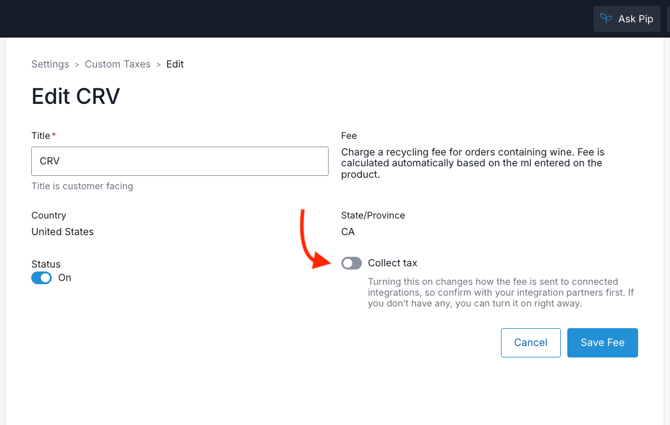Viewport: 670px width, 425px height.
Task: Click the Fee label
Action: click(349, 136)
